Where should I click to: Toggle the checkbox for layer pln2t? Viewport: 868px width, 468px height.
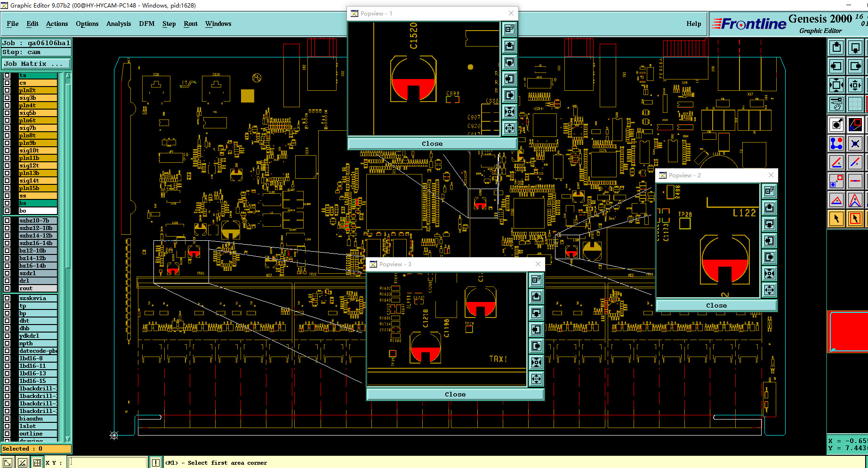point(7,90)
